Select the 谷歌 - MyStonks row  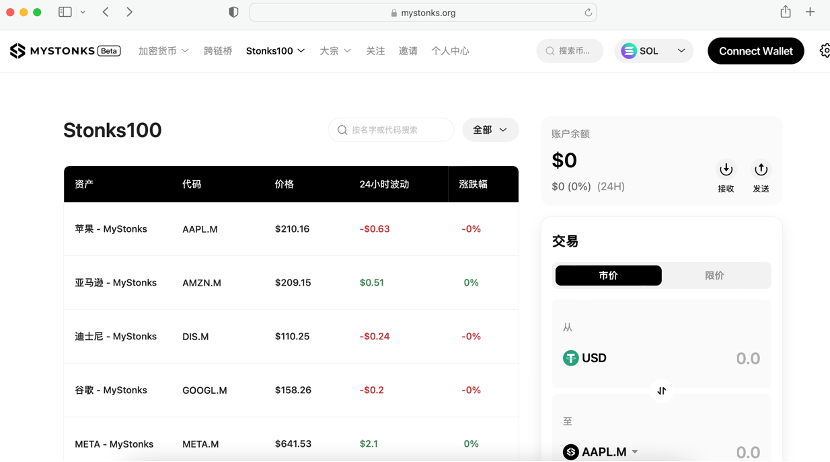[x=291, y=390]
